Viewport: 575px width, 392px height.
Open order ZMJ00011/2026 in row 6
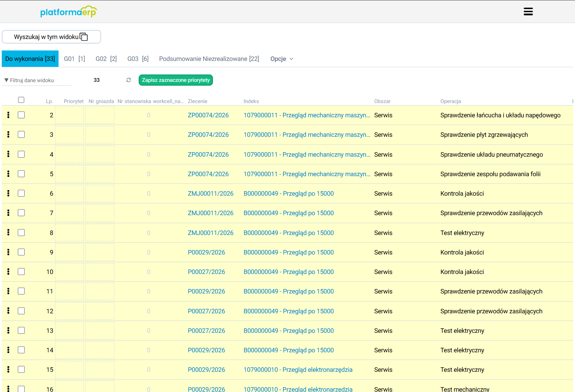tap(210, 194)
